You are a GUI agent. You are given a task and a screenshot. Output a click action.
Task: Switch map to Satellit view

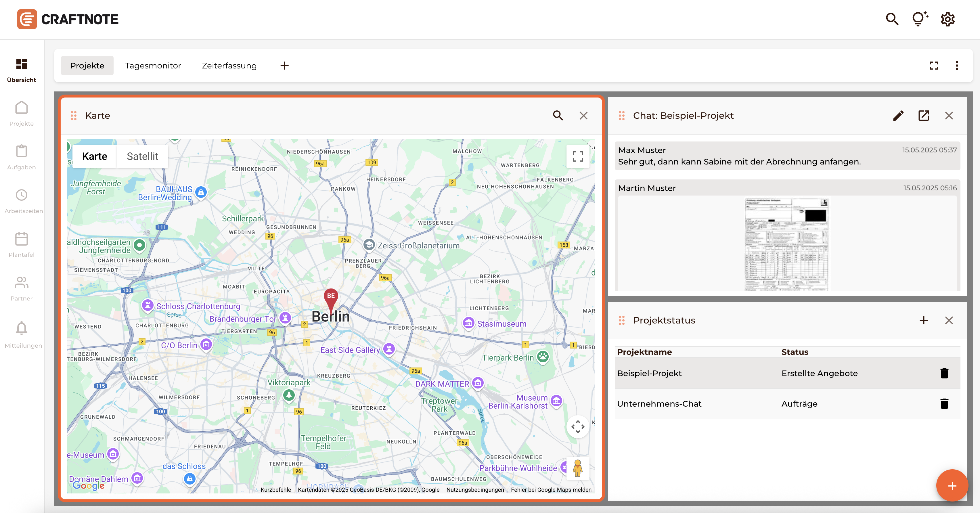142,156
